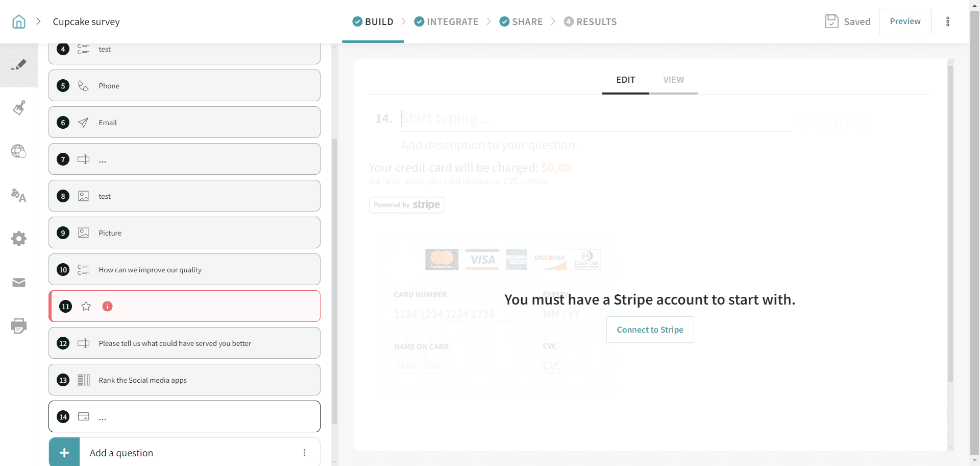Open the globe sidebar icon
Viewport: 980px width, 466px height.
pos(19,151)
